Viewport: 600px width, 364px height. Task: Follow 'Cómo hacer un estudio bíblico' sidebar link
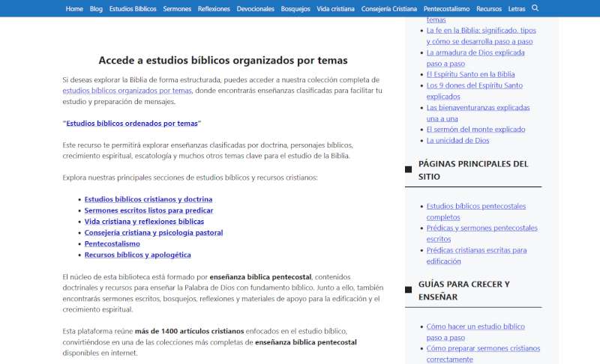[x=475, y=333]
